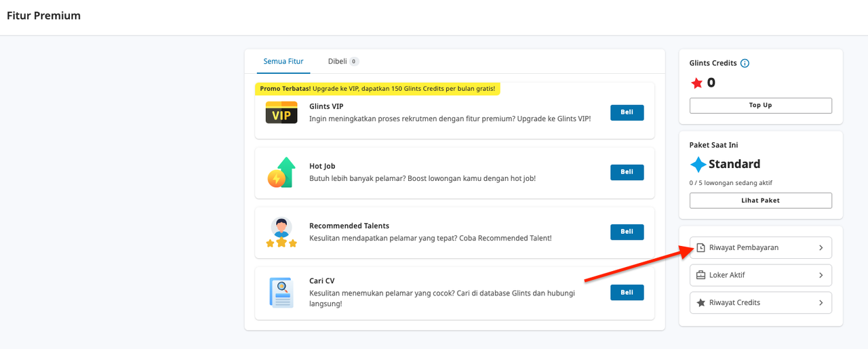Click the Riwayat Pembayaran document icon

(x=701, y=248)
